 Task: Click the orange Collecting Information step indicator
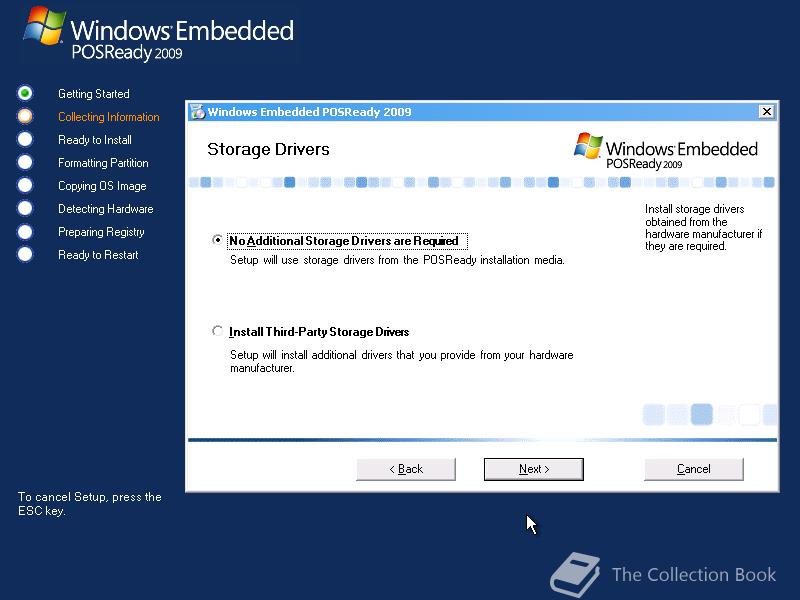click(24, 116)
